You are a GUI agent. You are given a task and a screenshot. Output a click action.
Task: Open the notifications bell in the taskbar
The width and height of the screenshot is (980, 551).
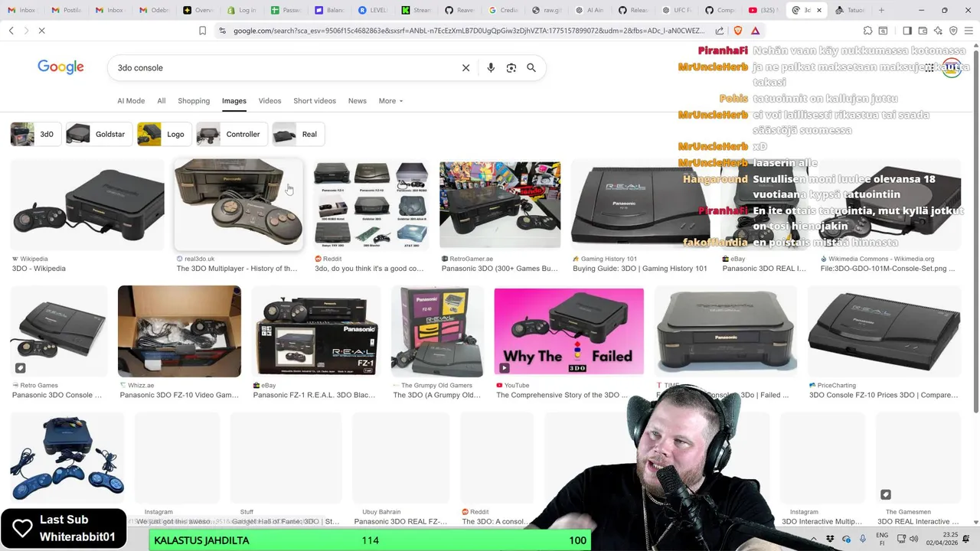(x=966, y=540)
